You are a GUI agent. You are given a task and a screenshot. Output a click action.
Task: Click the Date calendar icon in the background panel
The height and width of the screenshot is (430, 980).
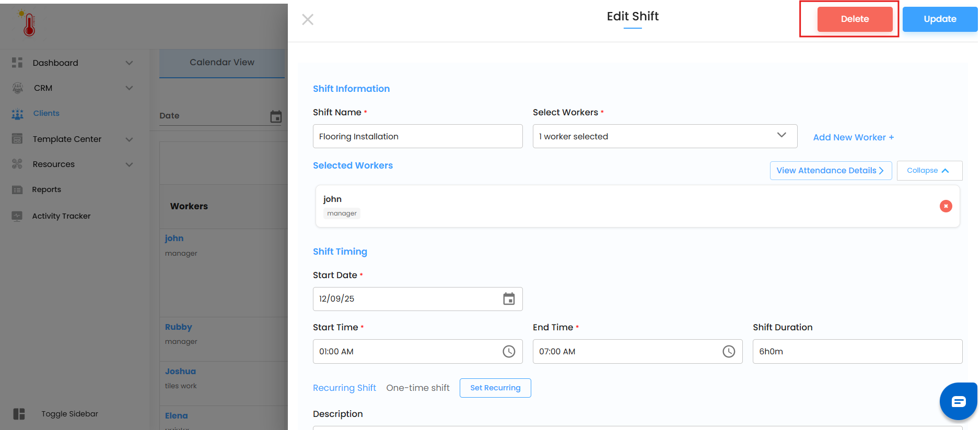pos(276,116)
